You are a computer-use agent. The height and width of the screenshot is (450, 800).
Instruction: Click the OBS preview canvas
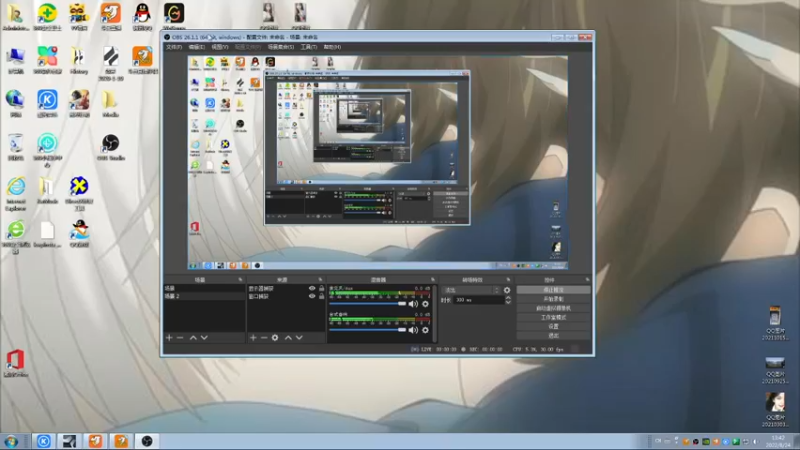coord(378,162)
